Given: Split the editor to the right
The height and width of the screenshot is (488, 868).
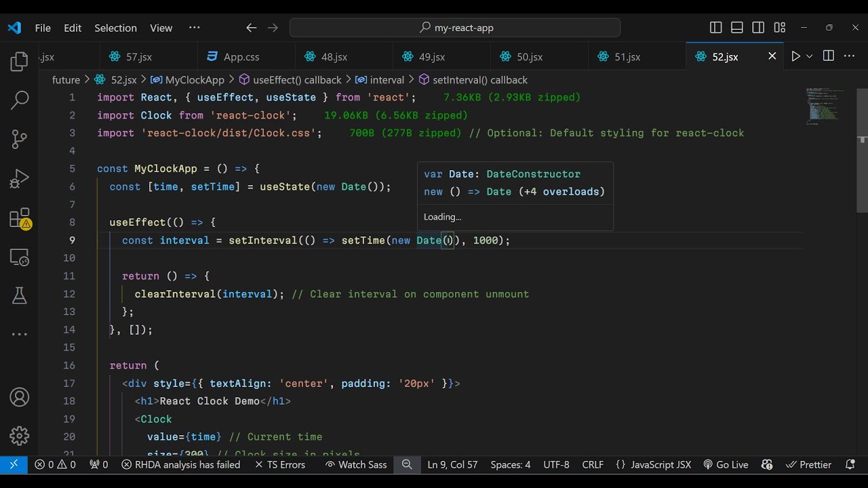Looking at the screenshot, I should click(x=828, y=56).
